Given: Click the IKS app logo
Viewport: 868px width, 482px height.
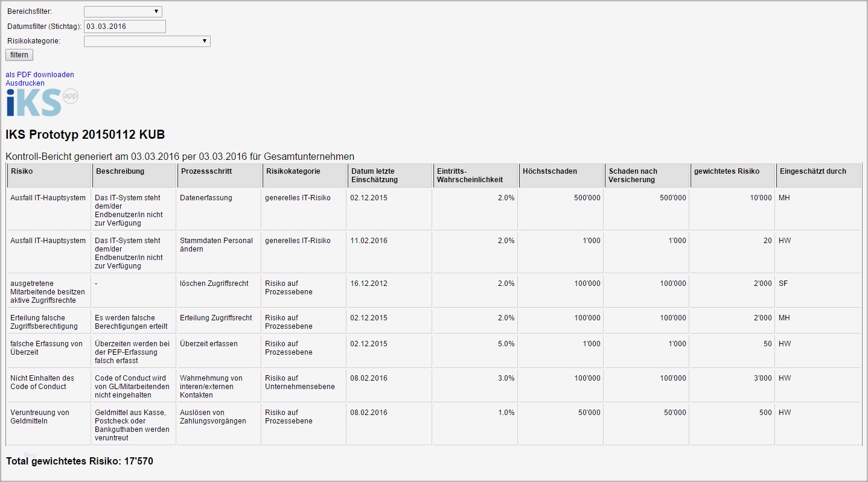Looking at the screenshot, I should coord(41,103).
